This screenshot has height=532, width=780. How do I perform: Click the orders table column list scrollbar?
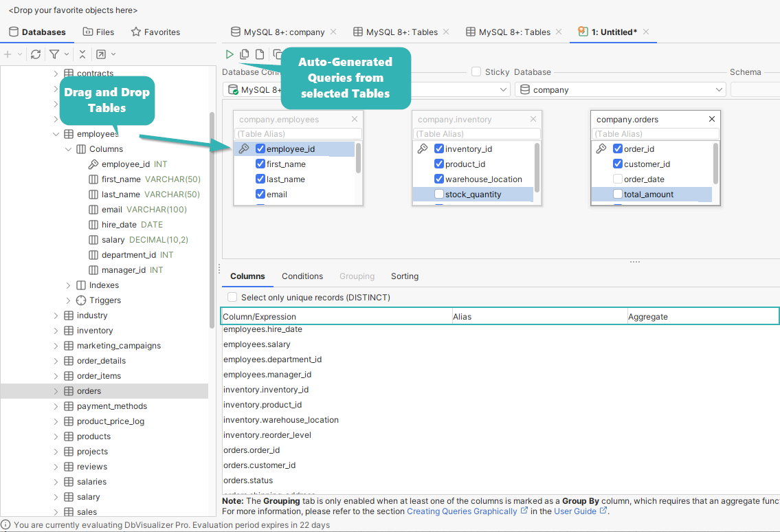tap(715, 164)
